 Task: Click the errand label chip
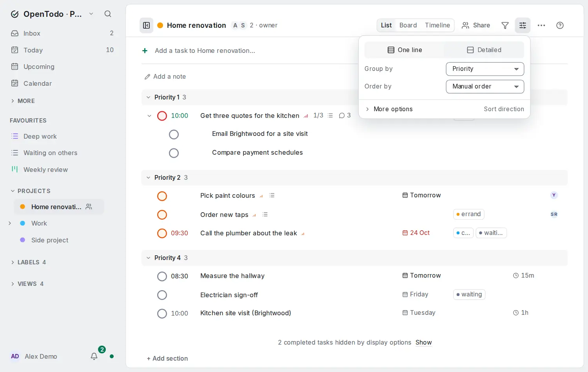click(469, 214)
